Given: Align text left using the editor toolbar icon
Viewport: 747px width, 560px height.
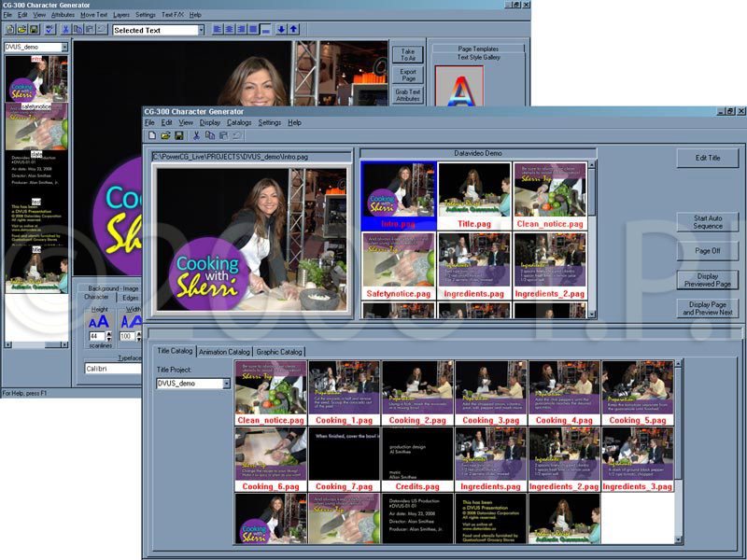Looking at the screenshot, I should (x=218, y=30).
